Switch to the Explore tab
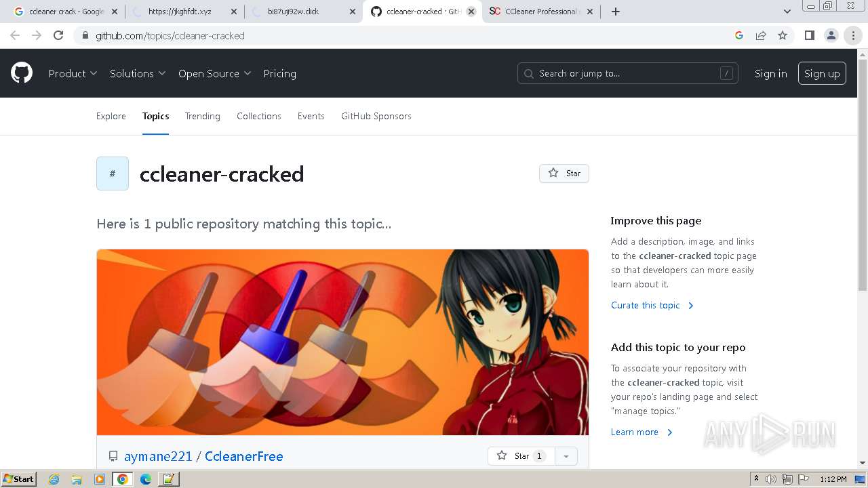 tap(111, 116)
